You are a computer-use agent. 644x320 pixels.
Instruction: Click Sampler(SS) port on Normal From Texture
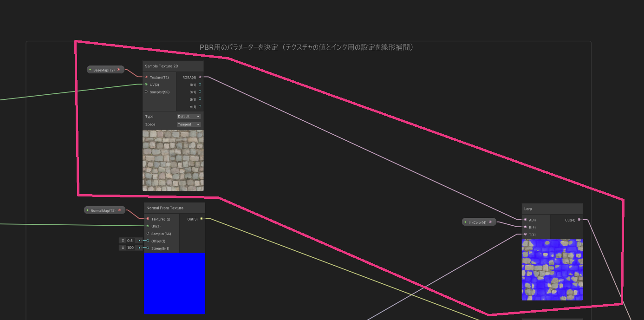[x=148, y=234]
